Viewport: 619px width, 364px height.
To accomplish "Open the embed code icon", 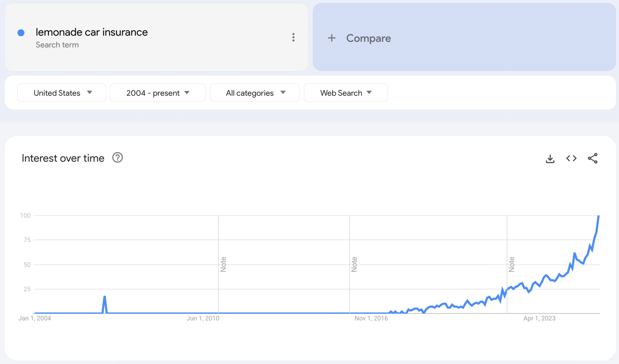I will coord(571,158).
